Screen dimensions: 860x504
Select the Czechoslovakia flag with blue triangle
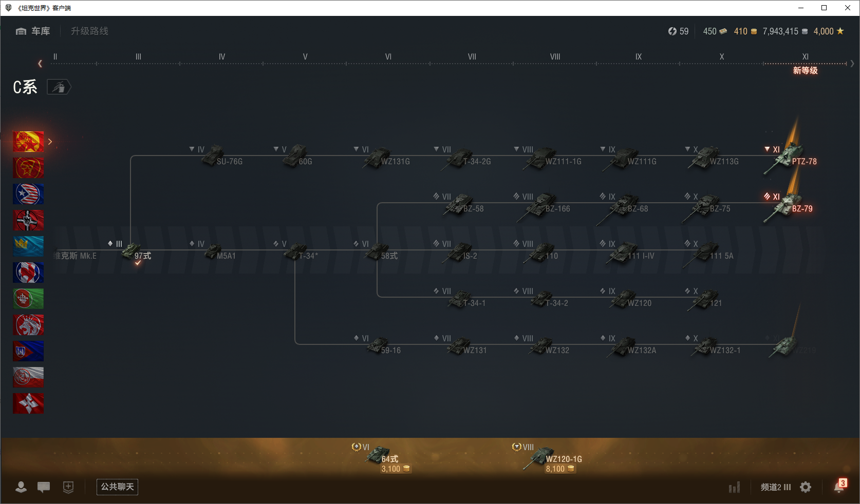[28, 351]
